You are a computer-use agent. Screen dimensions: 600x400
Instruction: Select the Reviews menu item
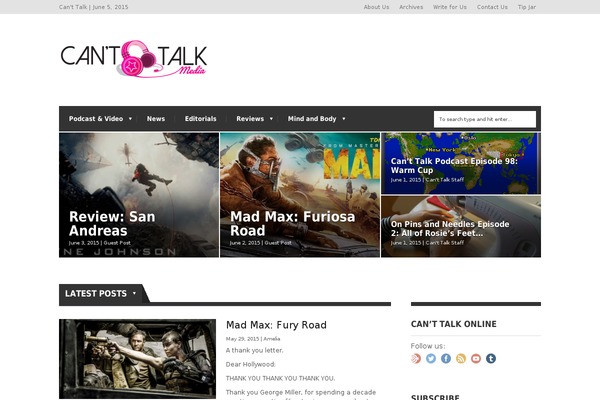(250, 119)
